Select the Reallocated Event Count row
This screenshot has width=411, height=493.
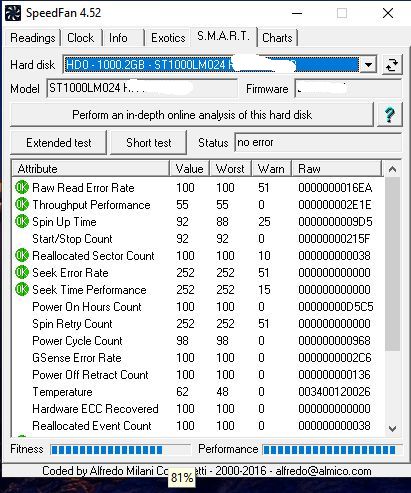198,426
